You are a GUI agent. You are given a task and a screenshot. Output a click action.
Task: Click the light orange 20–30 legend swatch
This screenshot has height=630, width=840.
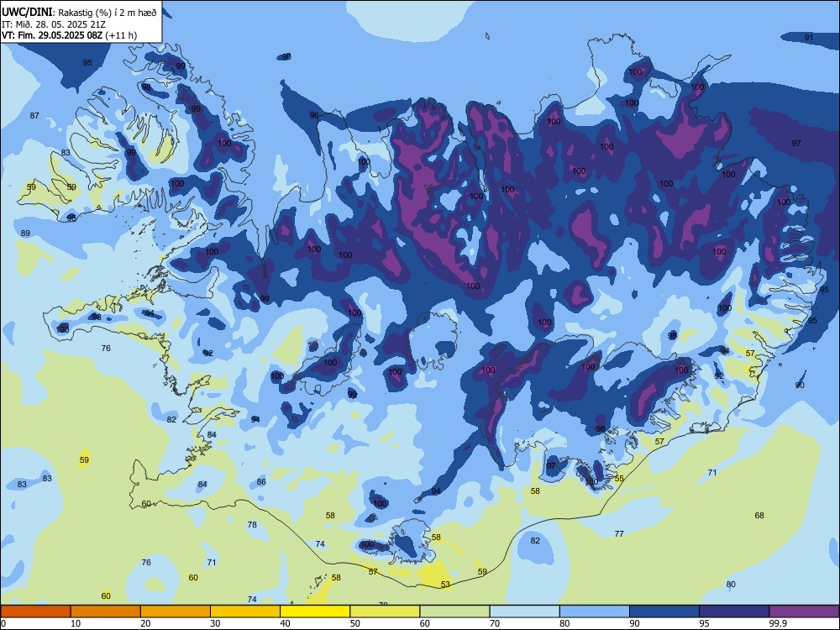pyautogui.click(x=176, y=612)
